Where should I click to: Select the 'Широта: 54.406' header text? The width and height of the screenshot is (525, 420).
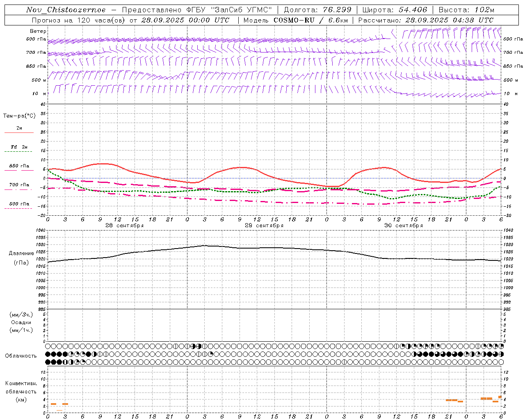click(395, 10)
